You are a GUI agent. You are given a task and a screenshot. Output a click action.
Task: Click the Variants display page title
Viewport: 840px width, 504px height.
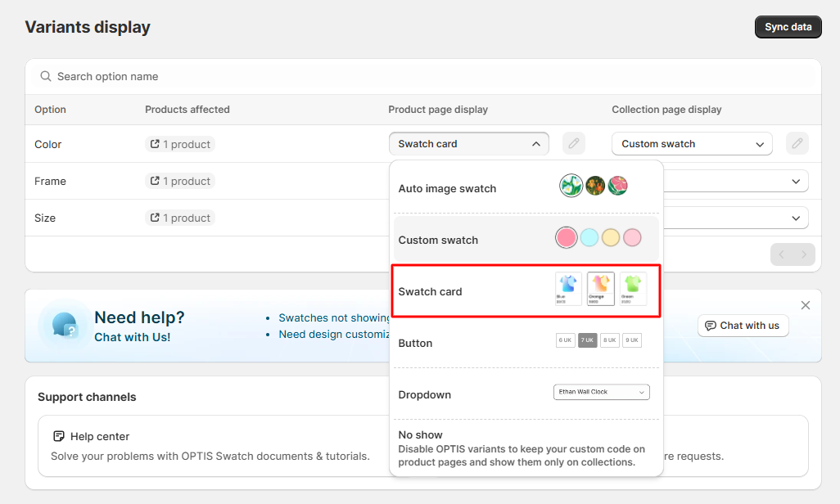(x=88, y=27)
